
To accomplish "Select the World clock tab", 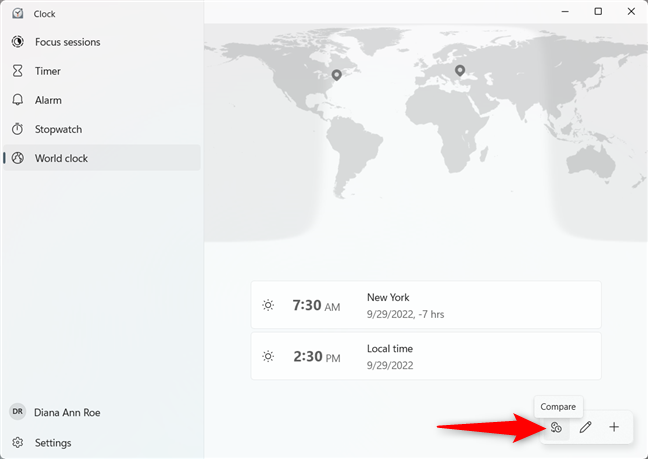I will [x=61, y=158].
